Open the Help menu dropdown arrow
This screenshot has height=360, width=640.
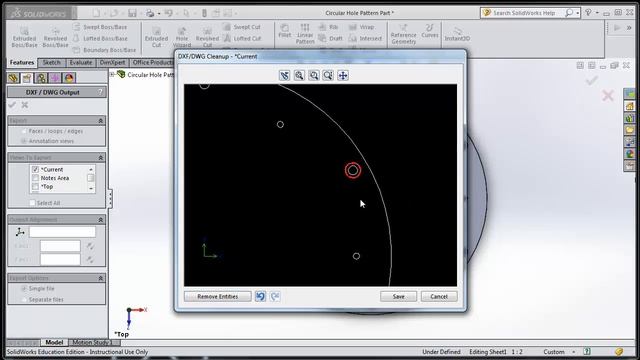pos(597,13)
